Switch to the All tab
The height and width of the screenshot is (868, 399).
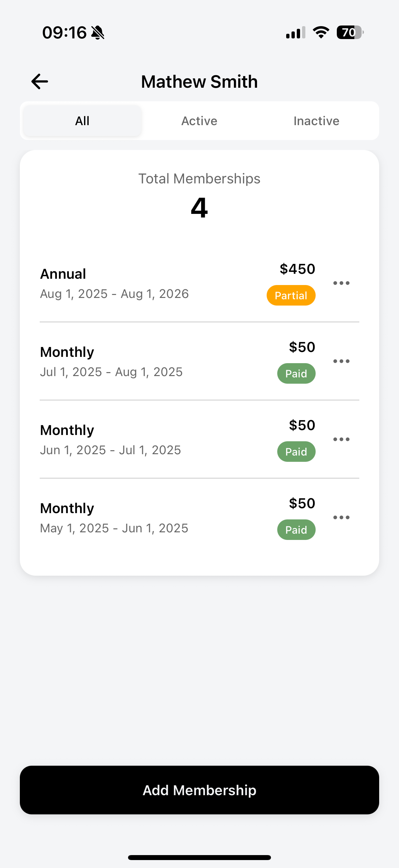(82, 121)
